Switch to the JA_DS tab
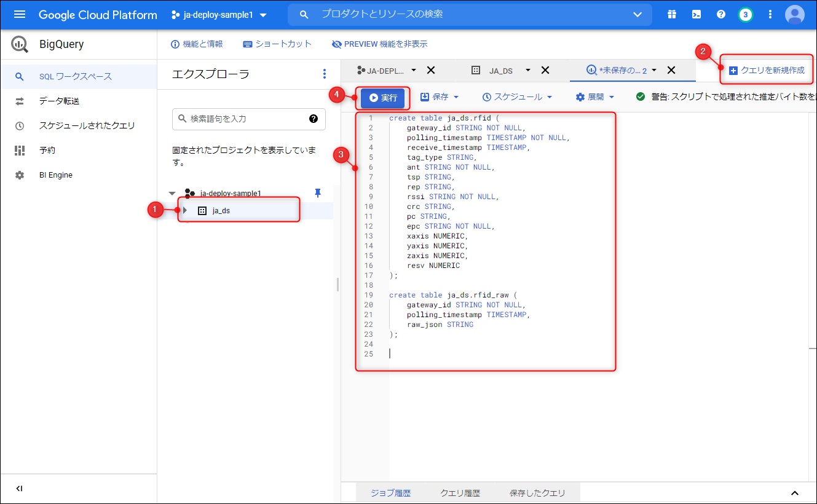Screen dimensions: 817x504 500,71
